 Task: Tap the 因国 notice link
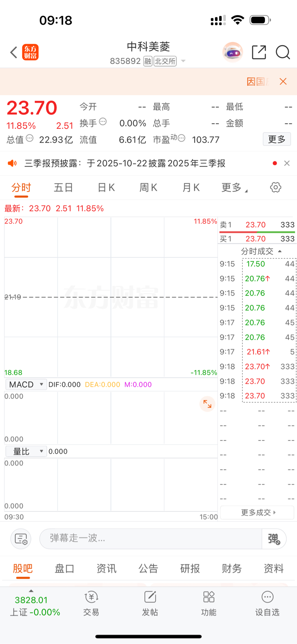[x=258, y=82]
